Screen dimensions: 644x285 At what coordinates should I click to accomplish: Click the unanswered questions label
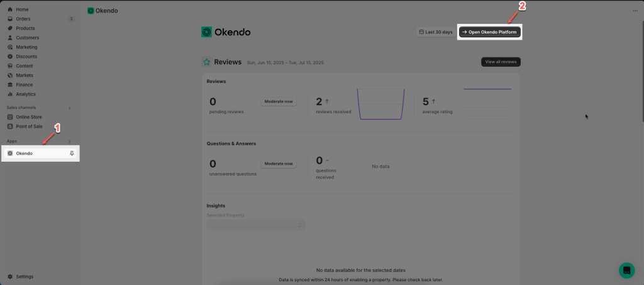tap(233, 174)
